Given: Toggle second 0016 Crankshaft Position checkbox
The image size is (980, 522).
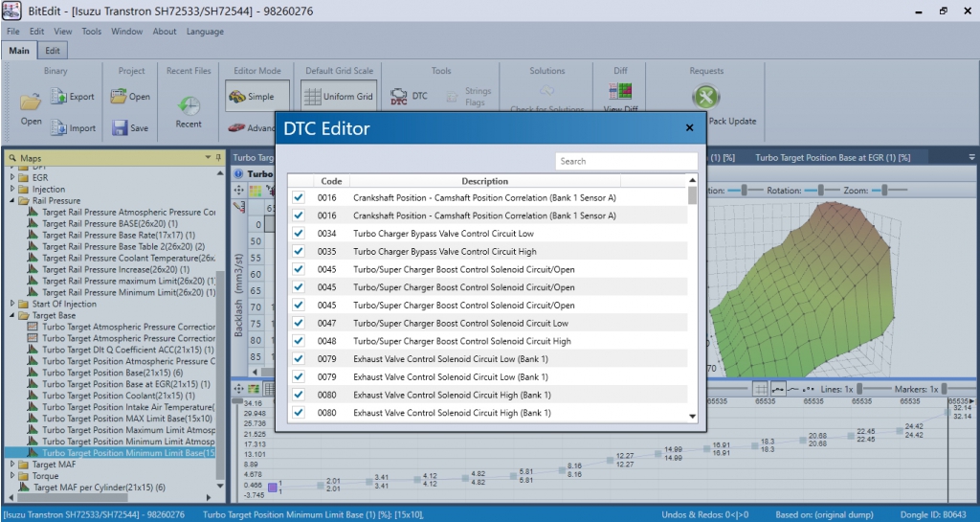Looking at the screenshot, I should pyautogui.click(x=299, y=216).
